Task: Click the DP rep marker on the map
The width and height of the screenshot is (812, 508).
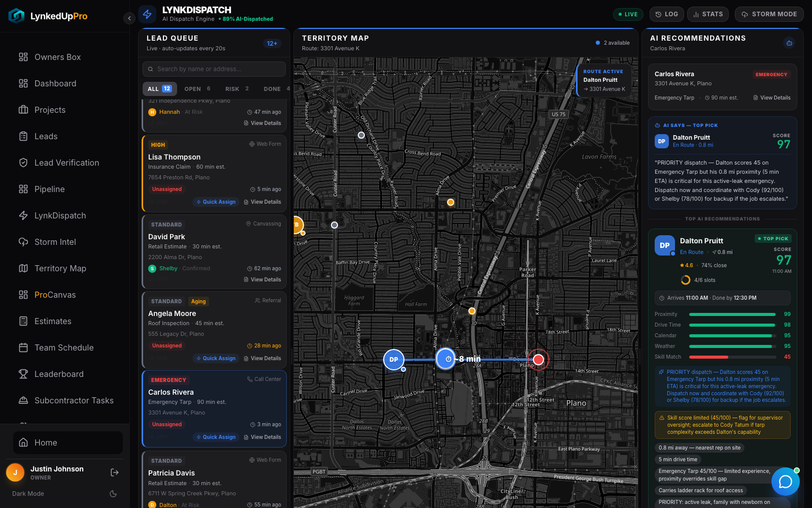Action: 394,360
